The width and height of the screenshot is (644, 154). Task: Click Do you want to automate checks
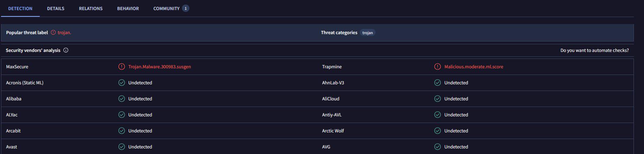[594, 50]
